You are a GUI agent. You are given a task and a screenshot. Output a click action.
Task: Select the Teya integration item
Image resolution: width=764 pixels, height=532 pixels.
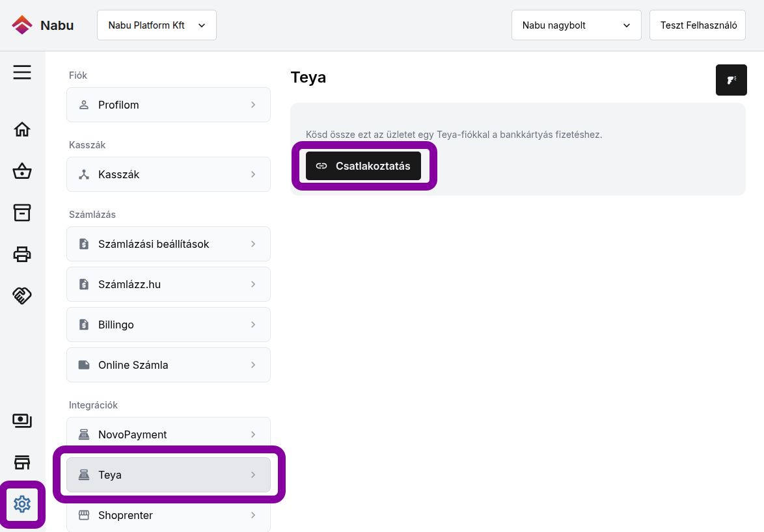click(169, 475)
